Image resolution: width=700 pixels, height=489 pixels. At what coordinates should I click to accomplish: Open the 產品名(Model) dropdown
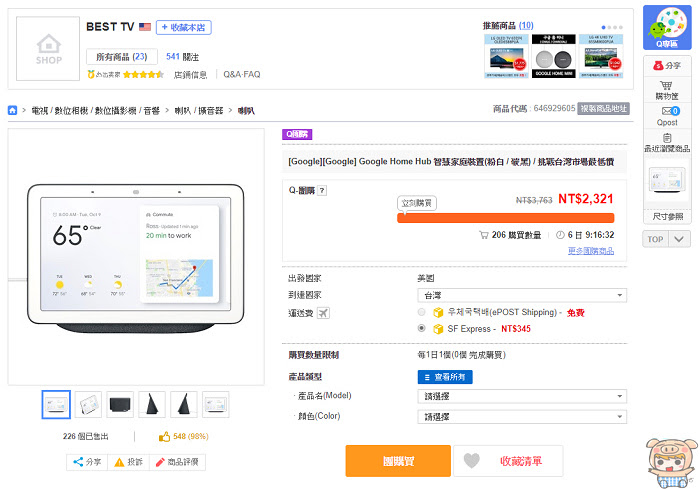(x=522, y=396)
